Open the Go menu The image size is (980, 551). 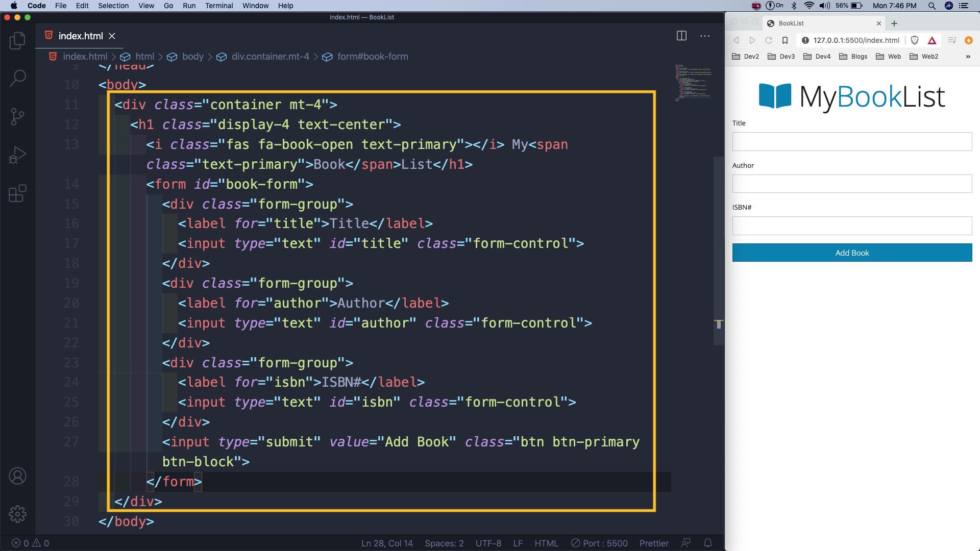pyautogui.click(x=168, y=6)
